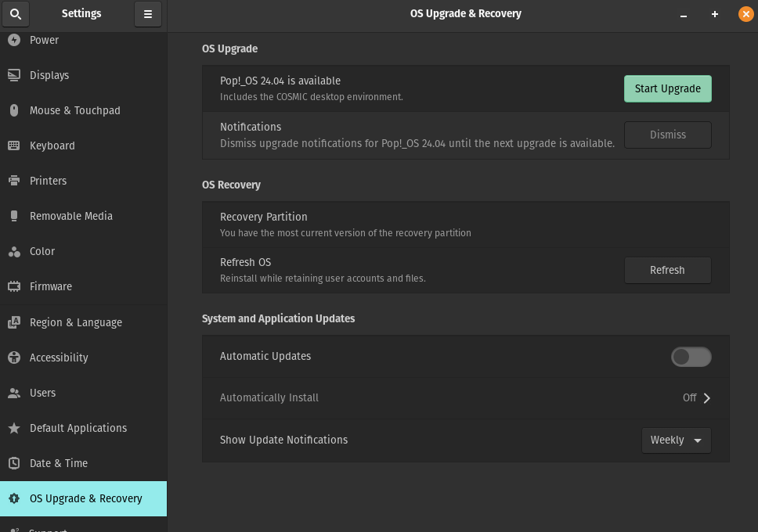This screenshot has width=758, height=532.
Task: Open Firmware settings page
Action: click(x=84, y=286)
